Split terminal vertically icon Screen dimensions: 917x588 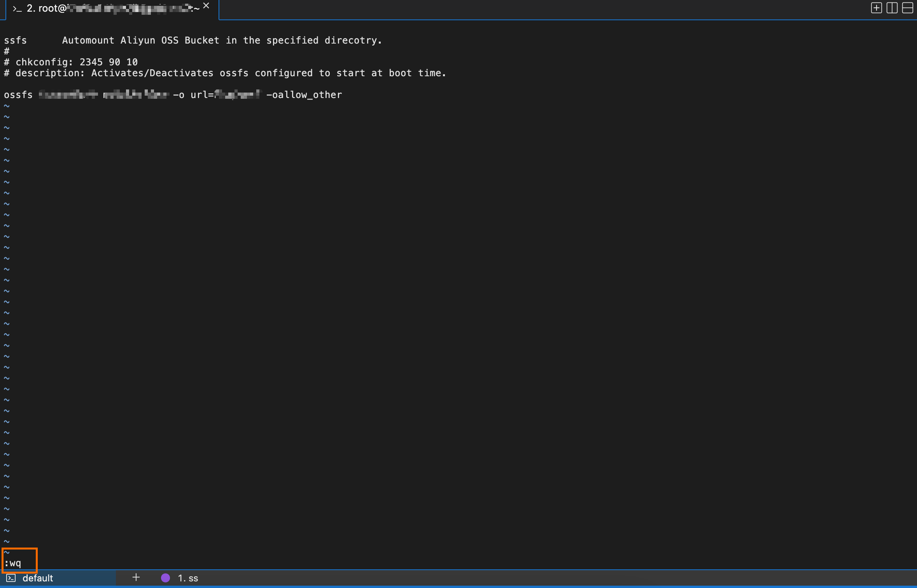click(892, 8)
